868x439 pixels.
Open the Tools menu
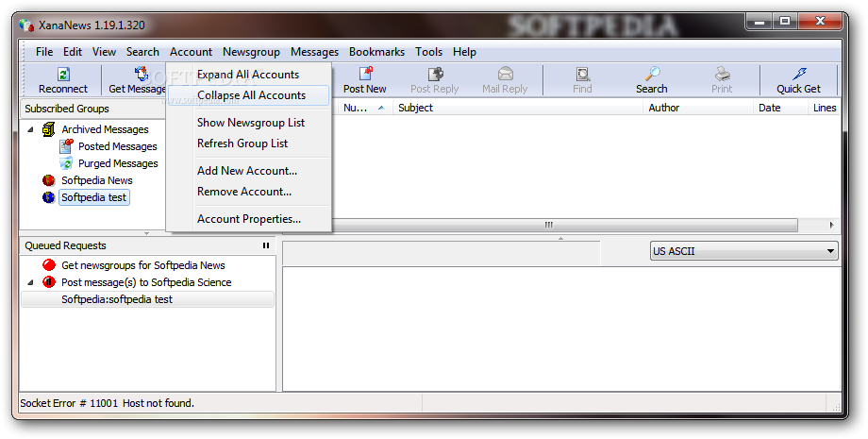429,52
